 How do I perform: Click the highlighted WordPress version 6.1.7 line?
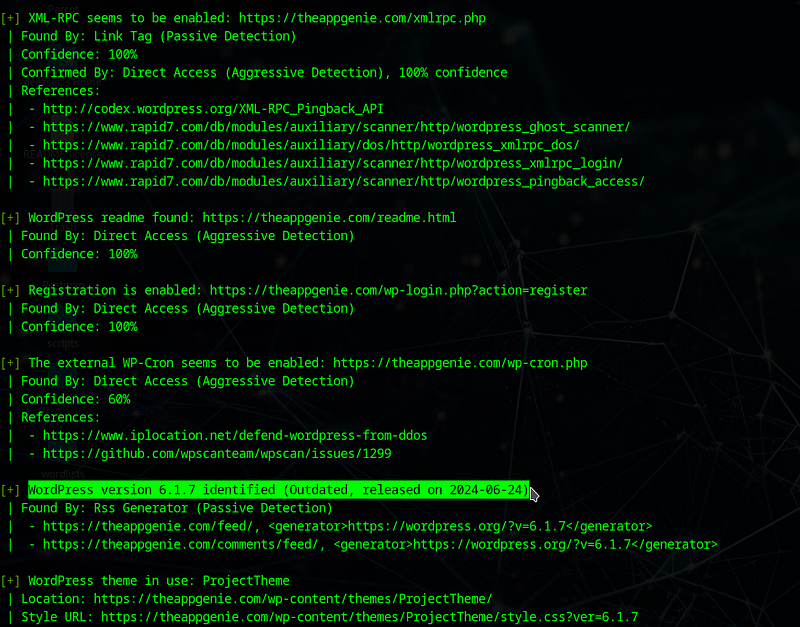(x=279, y=490)
